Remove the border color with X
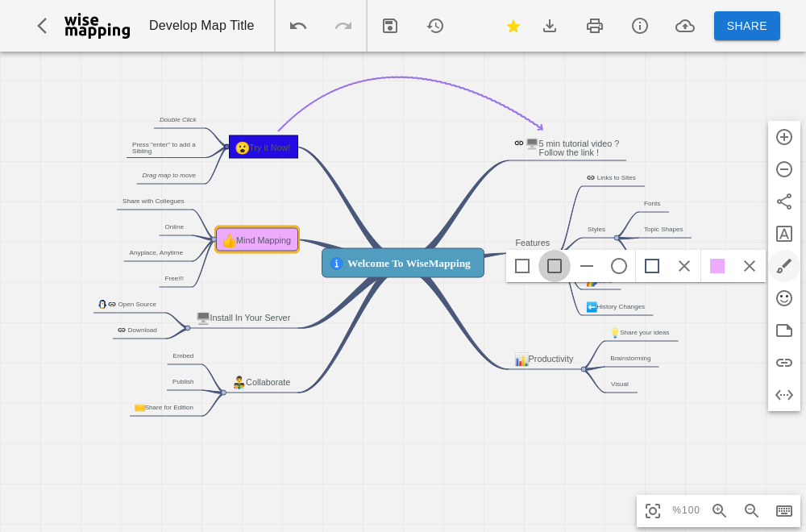Screen dimensions: 806x532 (684, 266)
